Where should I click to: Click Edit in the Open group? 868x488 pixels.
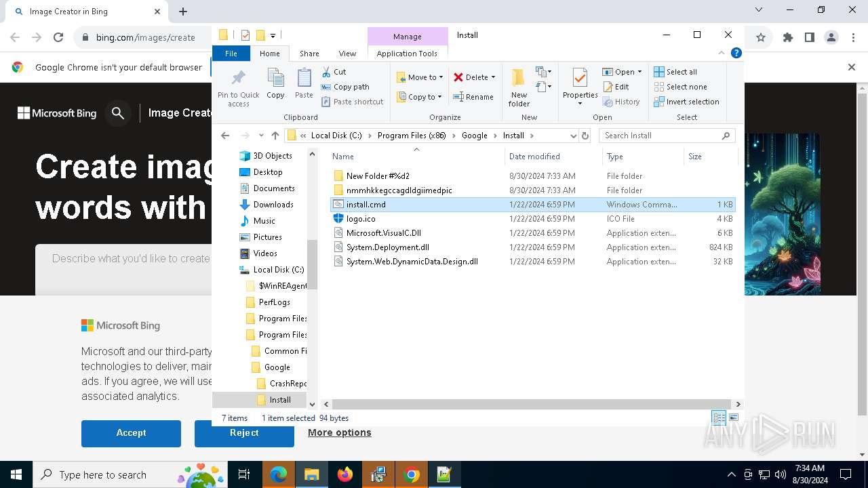(x=616, y=87)
